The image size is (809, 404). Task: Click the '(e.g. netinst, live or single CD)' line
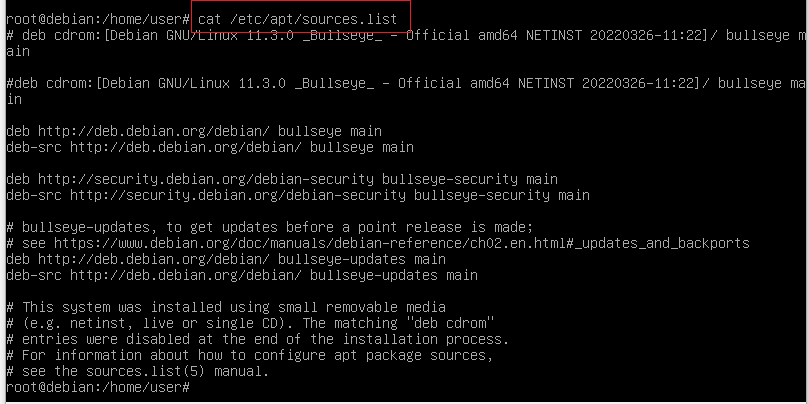click(x=250, y=323)
